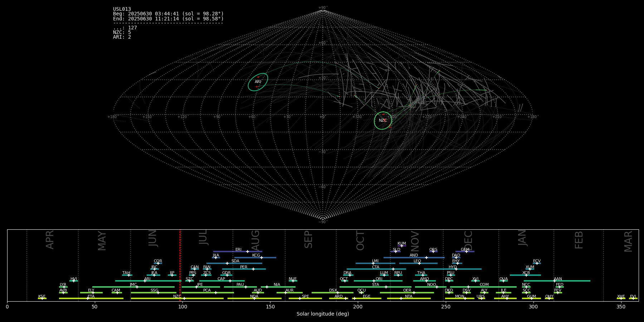
Task: Click the URS shower label on timeline
Action: [x=480, y=297]
